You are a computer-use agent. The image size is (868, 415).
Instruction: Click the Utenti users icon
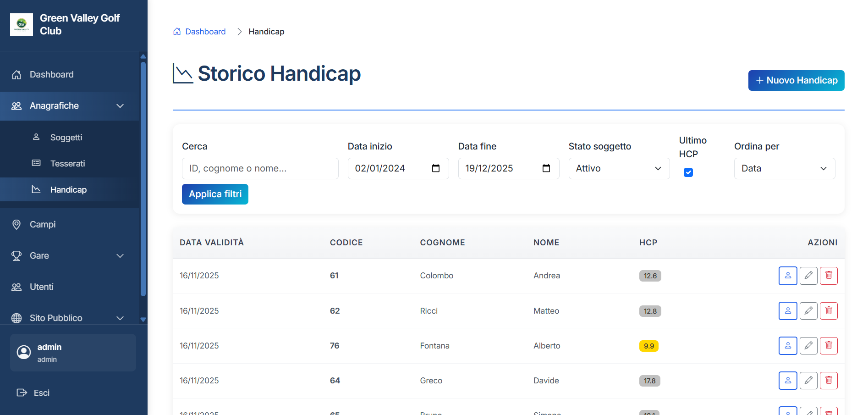pyautogui.click(x=16, y=287)
